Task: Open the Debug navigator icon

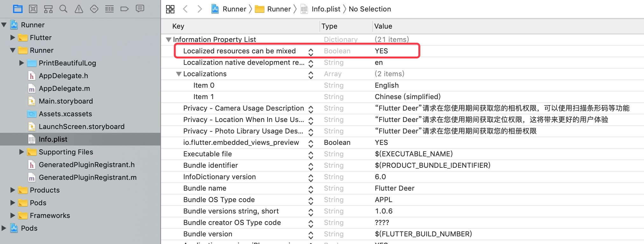Action: tap(109, 9)
